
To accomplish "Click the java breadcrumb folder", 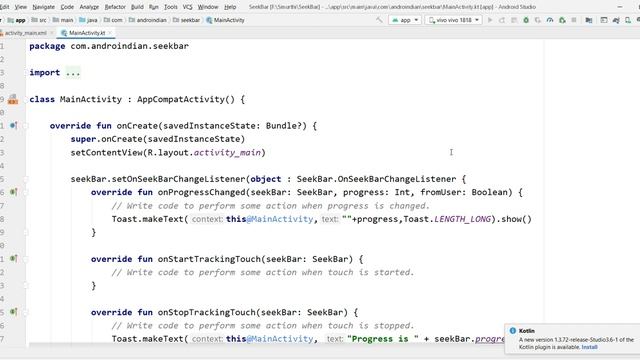I will click(x=89, y=20).
